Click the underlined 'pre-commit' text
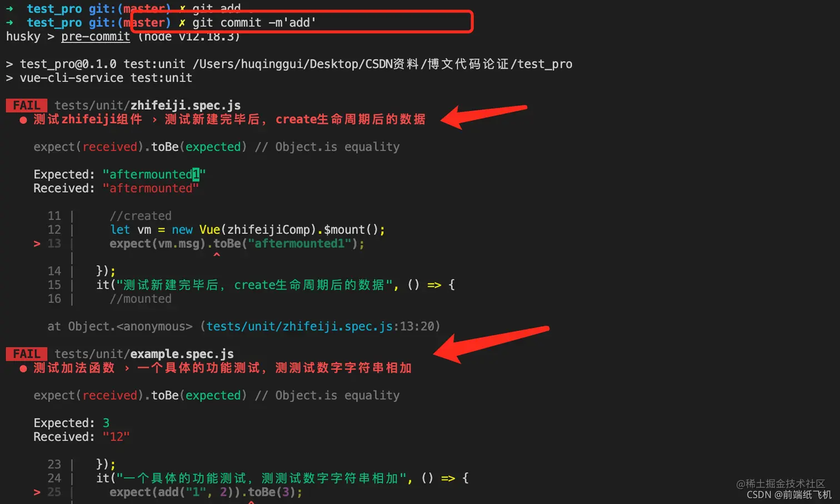The height and width of the screenshot is (504, 840). [x=96, y=37]
